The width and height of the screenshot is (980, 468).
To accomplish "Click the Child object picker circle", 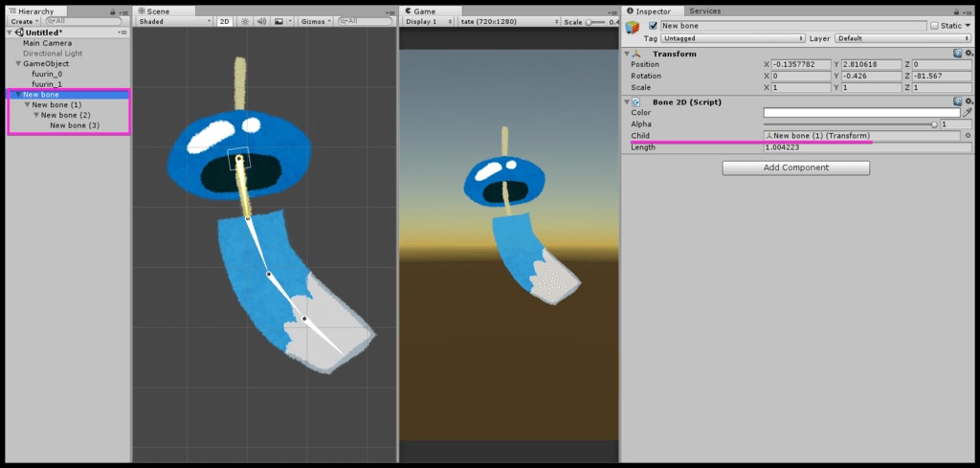I will point(968,136).
